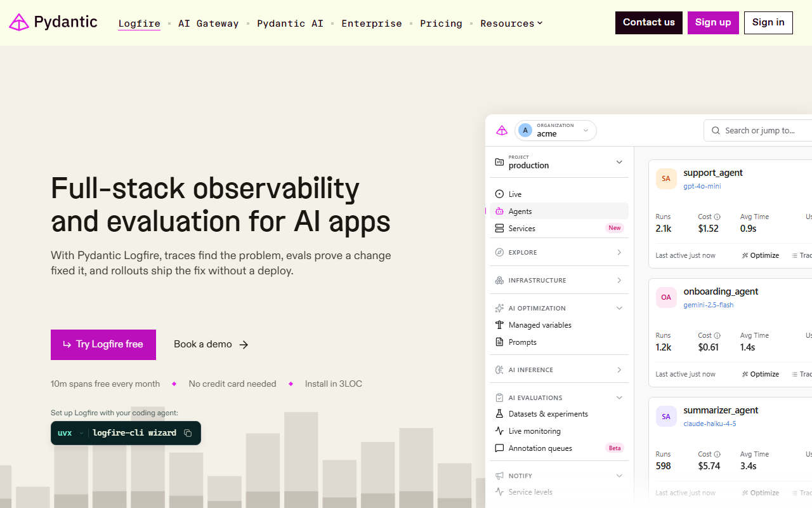Click the Live monitoring pulse icon
This screenshot has width=812, height=508.
[x=499, y=431]
